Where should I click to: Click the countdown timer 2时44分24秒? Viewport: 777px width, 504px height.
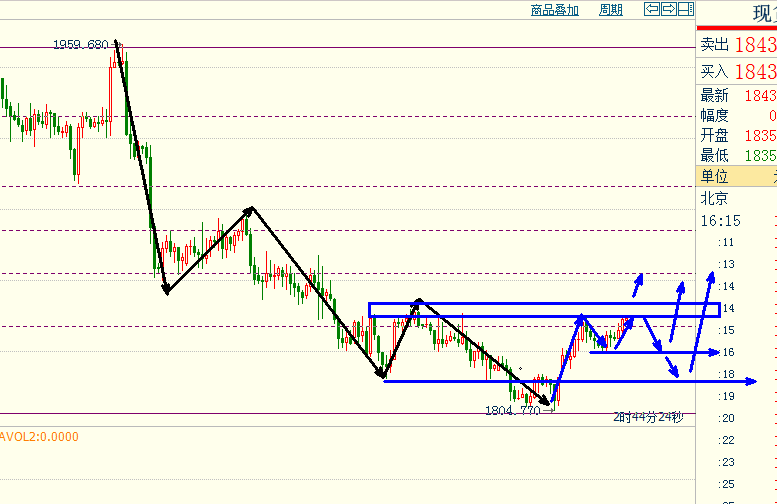pyautogui.click(x=648, y=416)
